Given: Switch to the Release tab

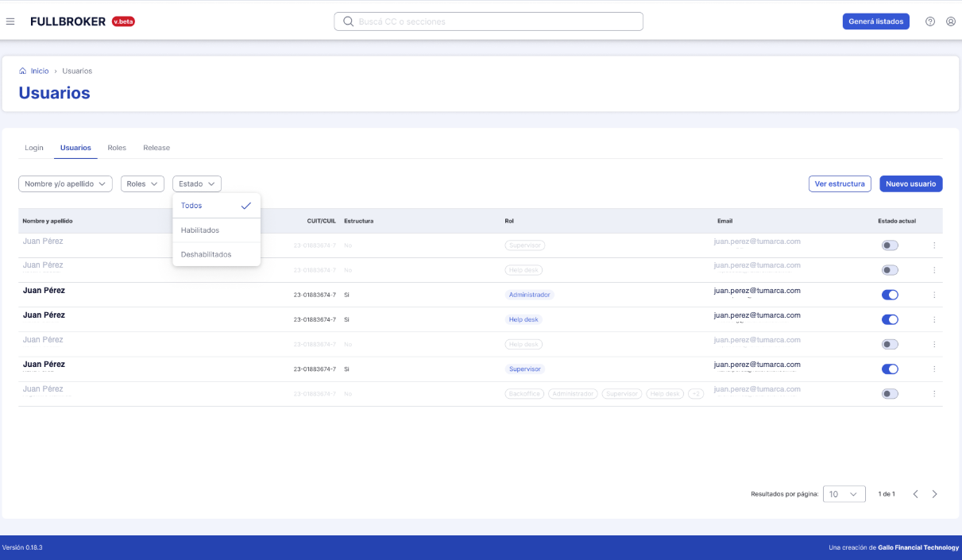Looking at the screenshot, I should [x=156, y=148].
